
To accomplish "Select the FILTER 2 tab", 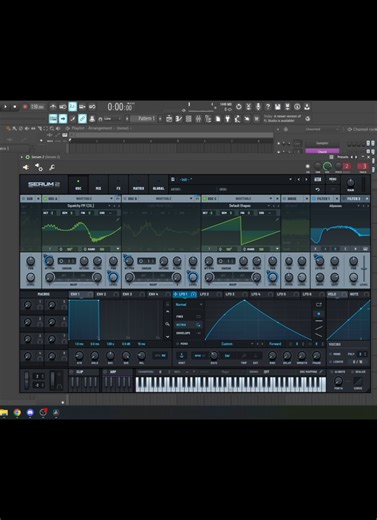I will pyautogui.click(x=356, y=199).
